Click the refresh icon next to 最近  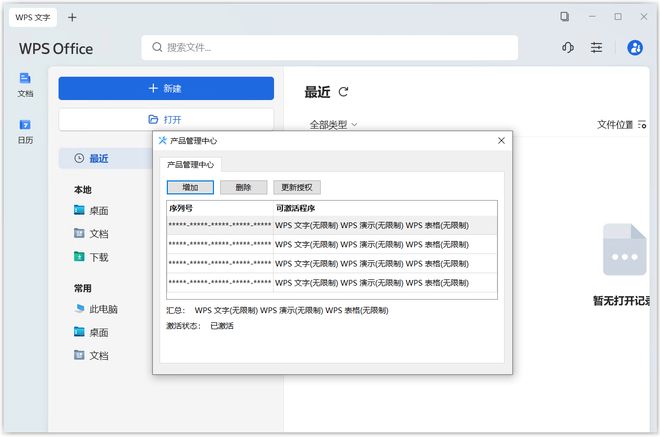[x=343, y=92]
